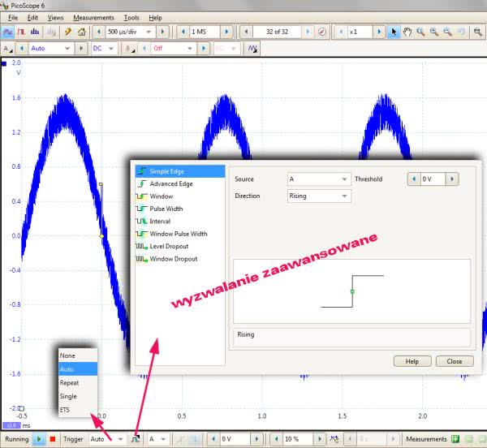Switch to Spectrum mode icon
The height and width of the screenshot is (448, 487).
click(x=37, y=32)
